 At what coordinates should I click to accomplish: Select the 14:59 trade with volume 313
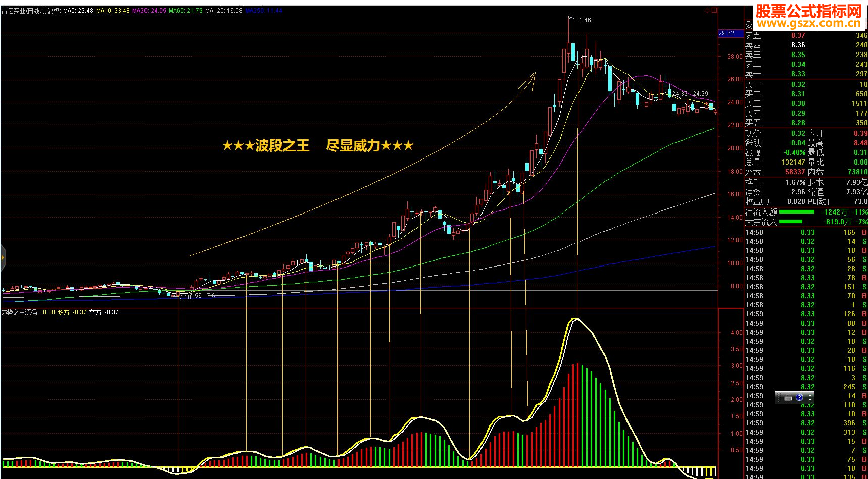tap(806, 432)
